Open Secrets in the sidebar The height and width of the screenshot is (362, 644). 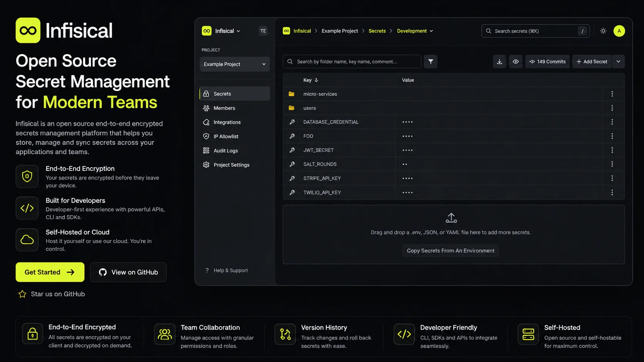coord(235,94)
